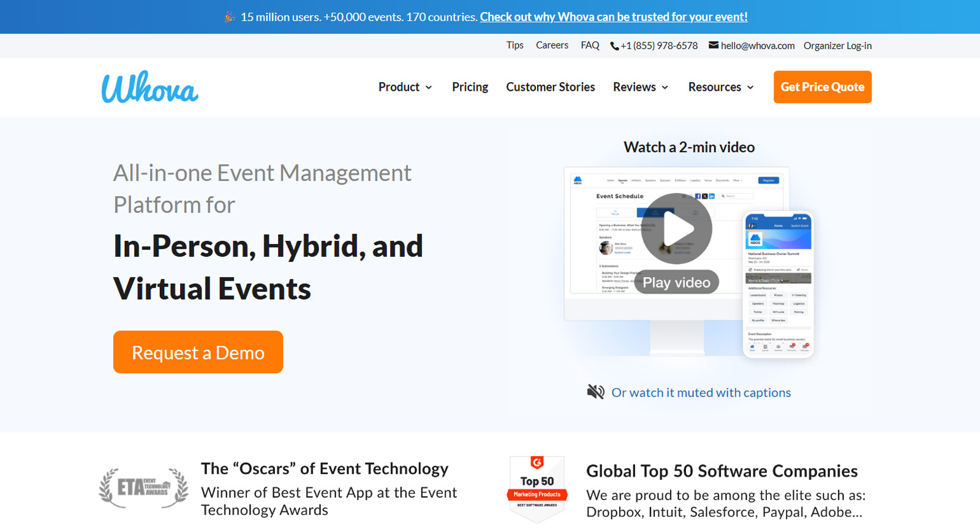Expand the Reviews dropdown menu

[640, 87]
